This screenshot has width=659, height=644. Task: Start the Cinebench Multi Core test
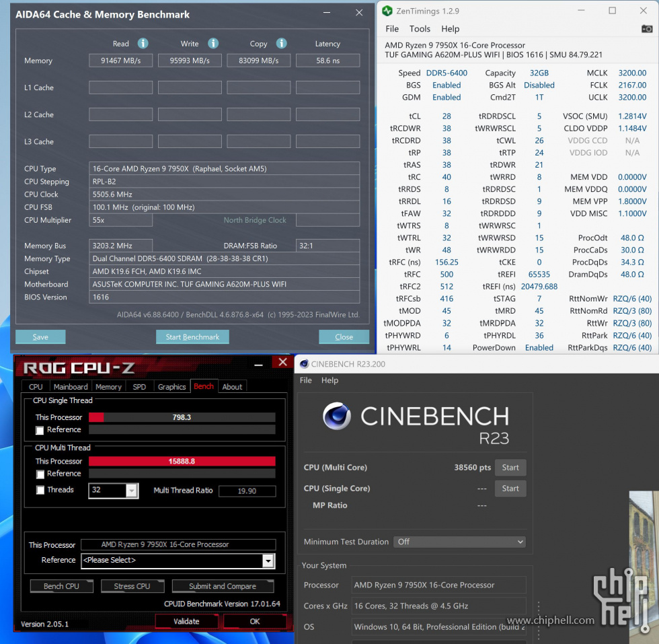pyautogui.click(x=510, y=467)
